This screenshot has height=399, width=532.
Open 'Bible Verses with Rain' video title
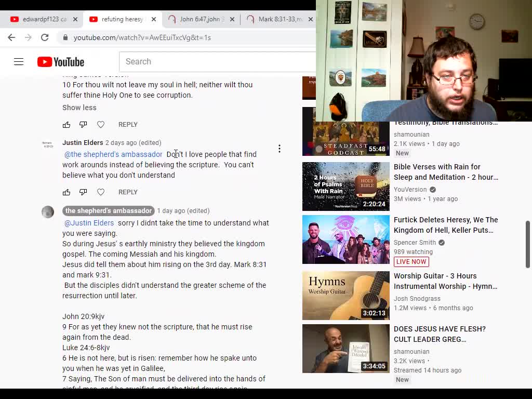coord(446,172)
